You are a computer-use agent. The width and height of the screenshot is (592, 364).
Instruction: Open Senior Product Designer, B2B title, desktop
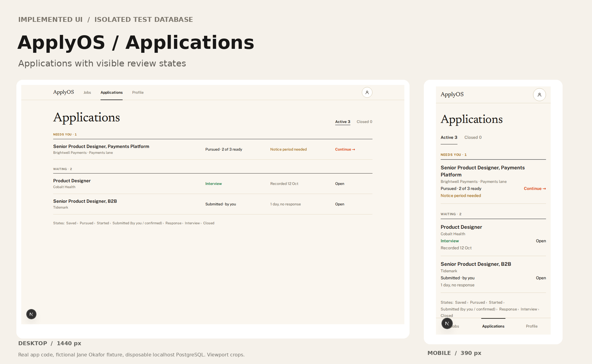[x=85, y=201]
